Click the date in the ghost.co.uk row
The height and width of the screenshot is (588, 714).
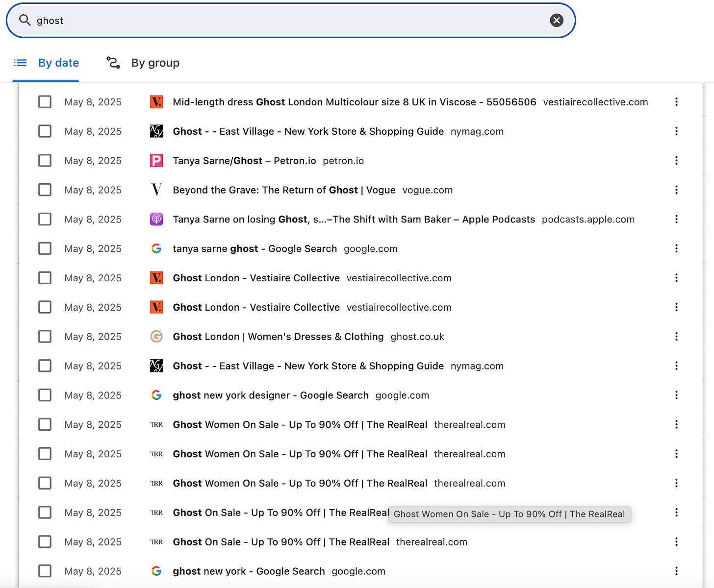tap(93, 337)
